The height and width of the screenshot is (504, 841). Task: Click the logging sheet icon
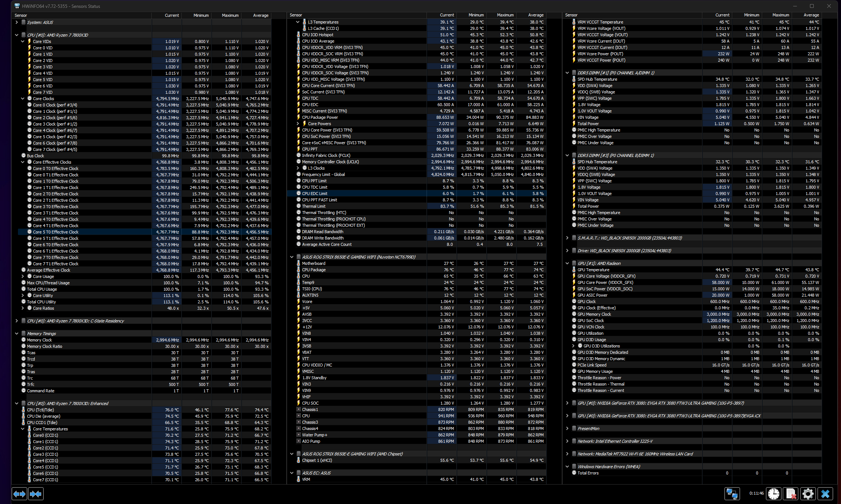click(x=791, y=494)
